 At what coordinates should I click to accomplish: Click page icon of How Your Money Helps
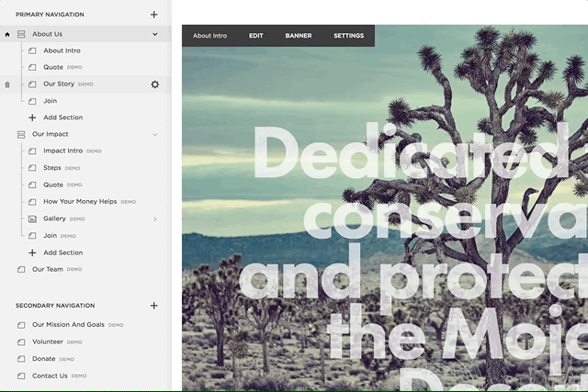(32, 202)
